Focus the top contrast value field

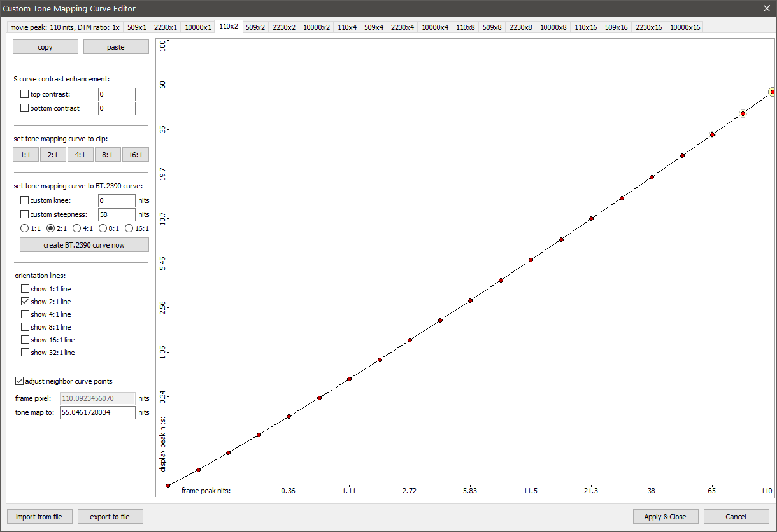tap(117, 94)
